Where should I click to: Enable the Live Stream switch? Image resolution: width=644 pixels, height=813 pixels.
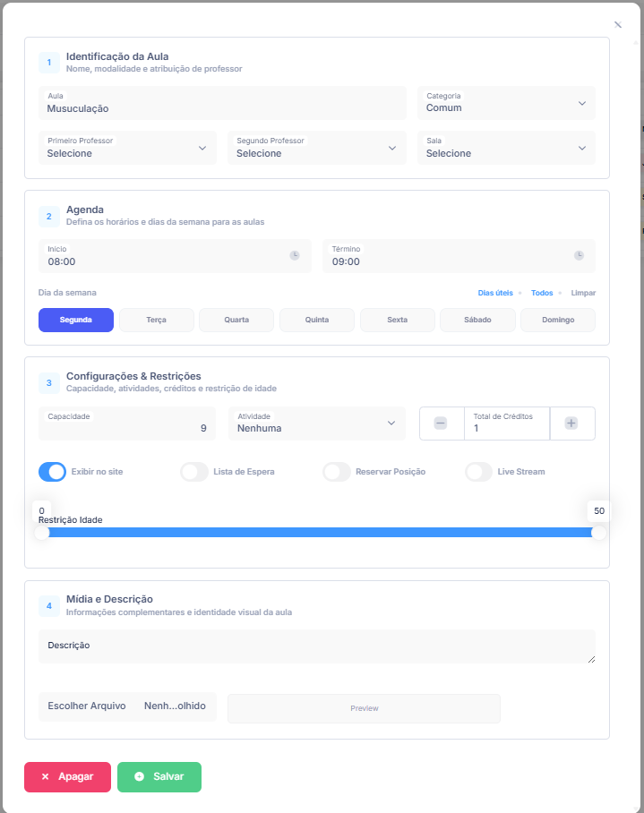coord(478,472)
